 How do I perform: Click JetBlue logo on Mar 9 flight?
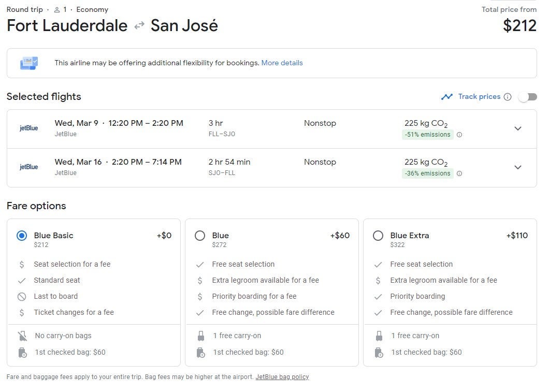[x=29, y=128]
